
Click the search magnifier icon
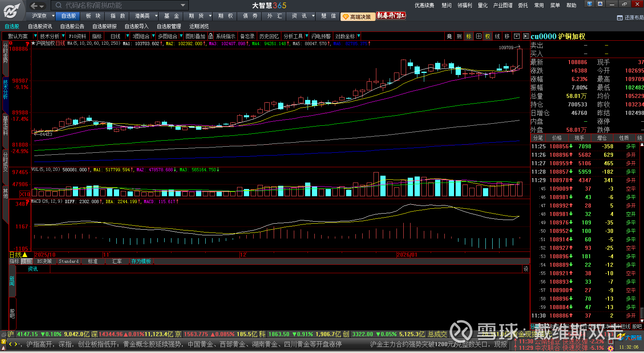tap(59, 5)
